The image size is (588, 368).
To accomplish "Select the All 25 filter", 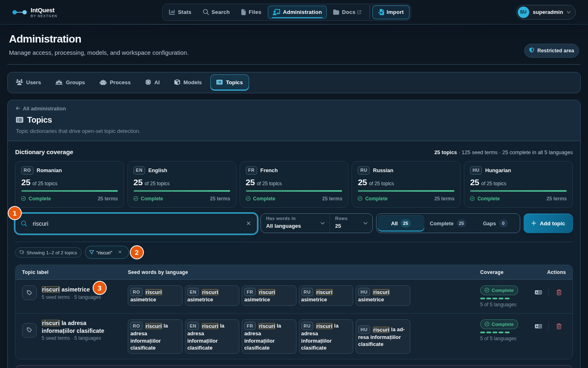I will click(401, 223).
